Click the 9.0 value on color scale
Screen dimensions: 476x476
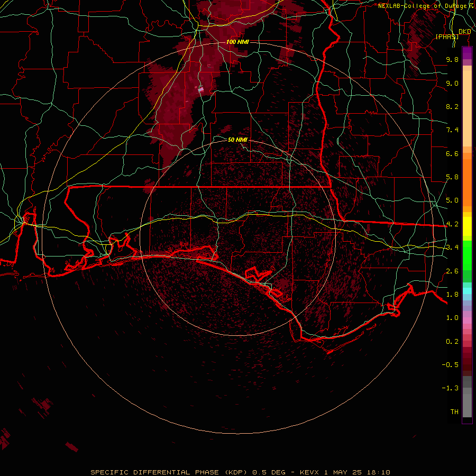click(x=452, y=83)
